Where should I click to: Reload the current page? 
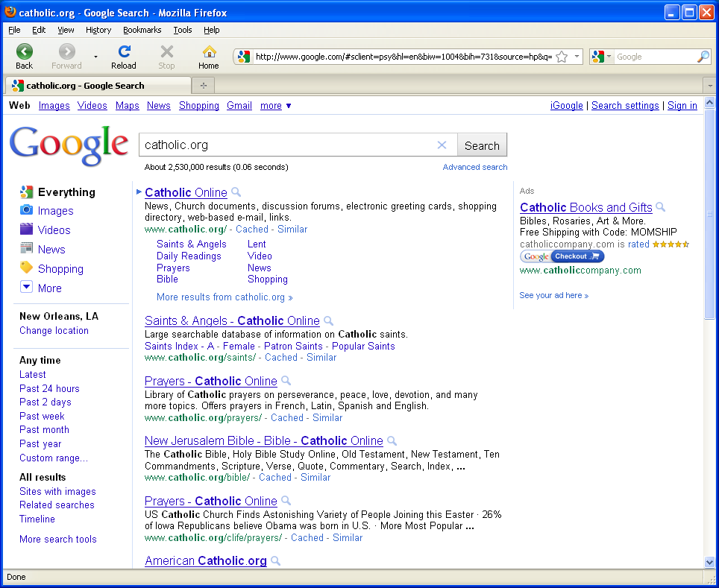(124, 57)
